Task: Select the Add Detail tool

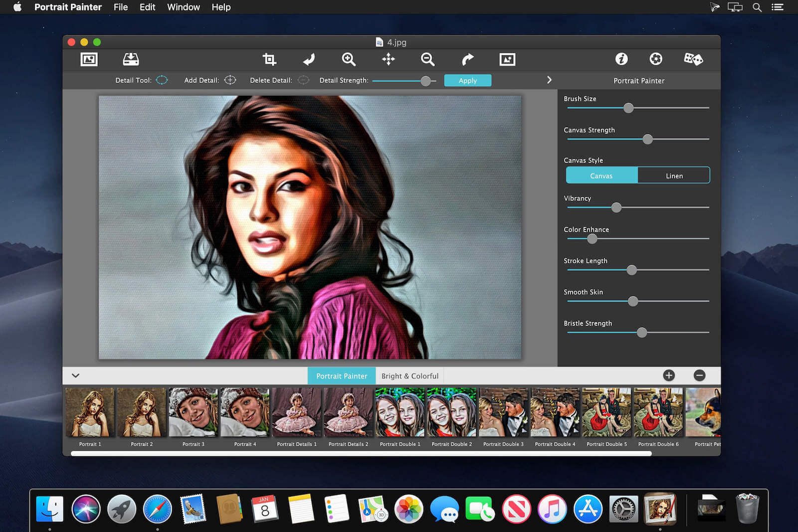Action: tap(230, 80)
